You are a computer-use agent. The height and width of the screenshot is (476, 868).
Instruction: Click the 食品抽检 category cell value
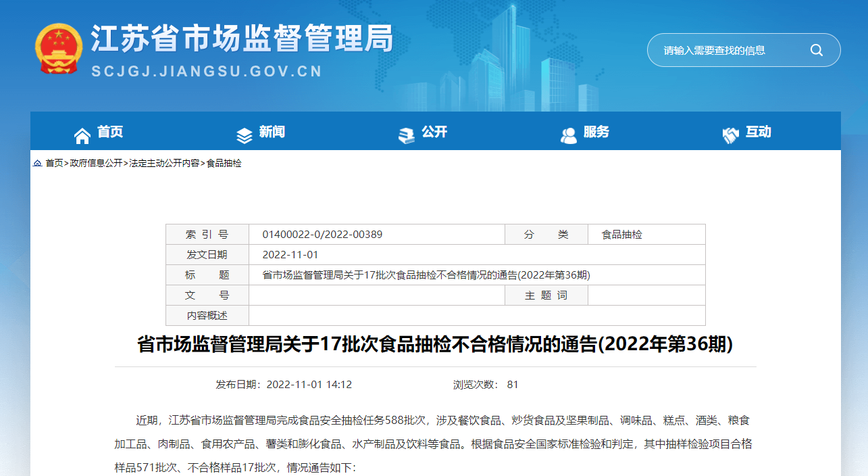[622, 235]
